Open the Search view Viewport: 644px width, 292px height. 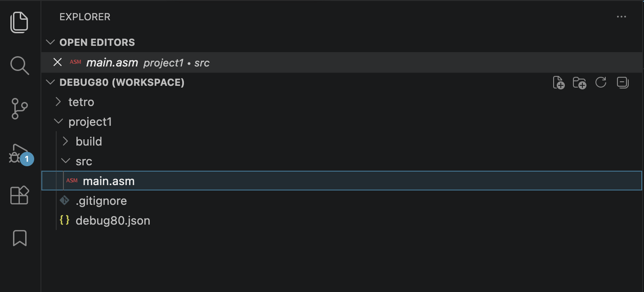[19, 66]
